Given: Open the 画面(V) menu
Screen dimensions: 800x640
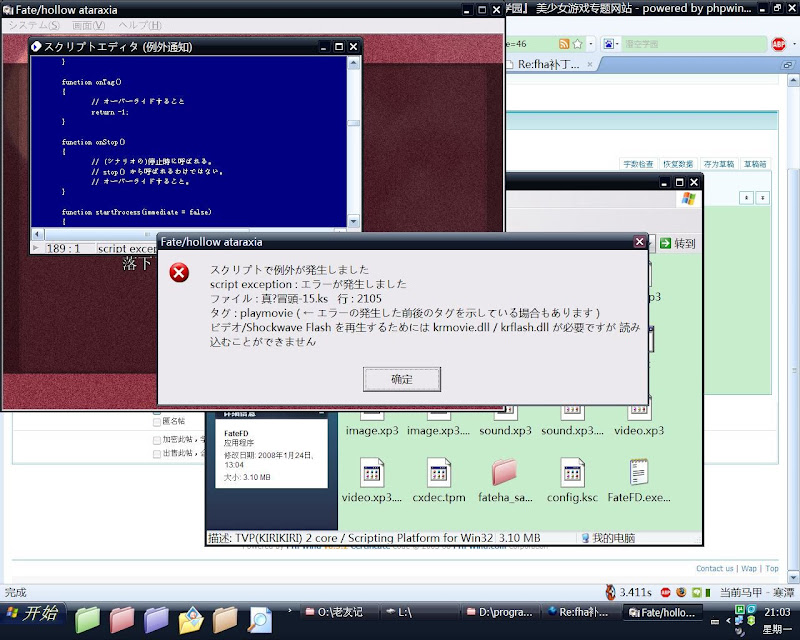Looking at the screenshot, I should tap(89, 25).
